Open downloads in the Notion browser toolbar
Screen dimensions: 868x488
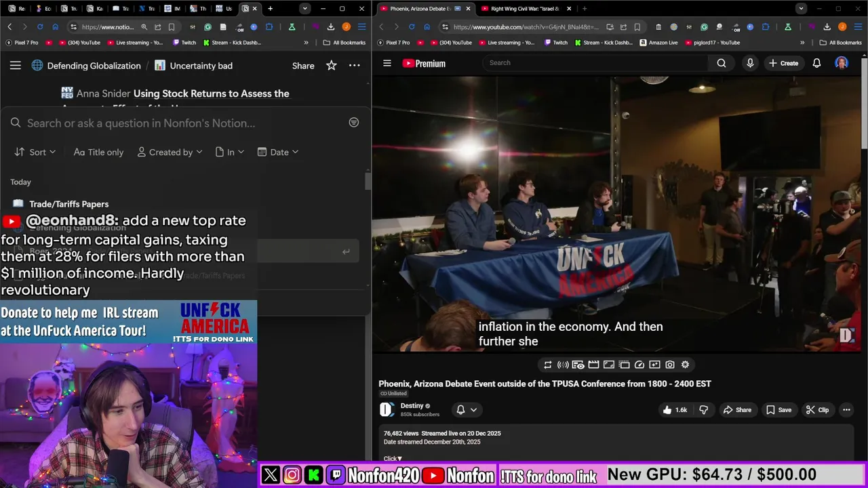pos(330,26)
